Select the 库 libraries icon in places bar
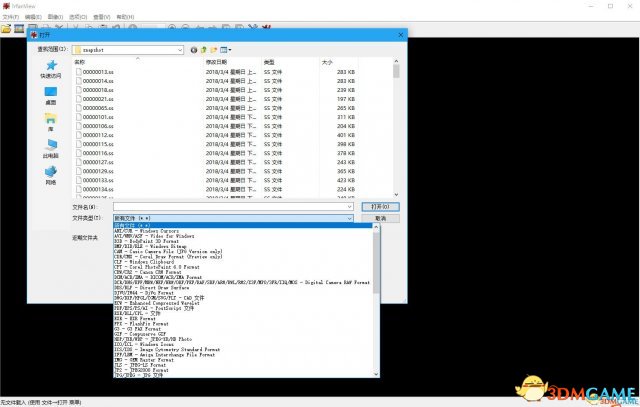Image resolution: width=640 pixels, height=407 pixels. (x=51, y=118)
